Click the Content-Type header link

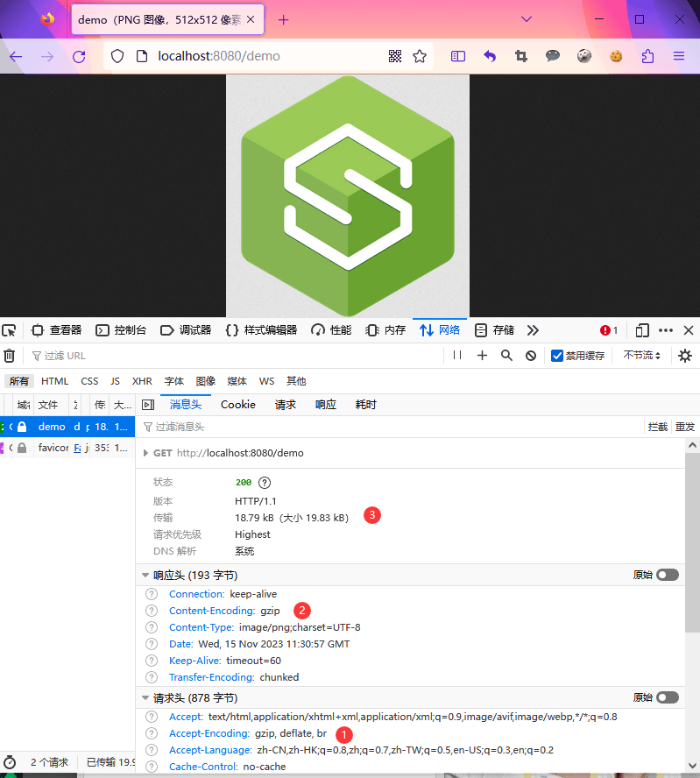point(202,627)
